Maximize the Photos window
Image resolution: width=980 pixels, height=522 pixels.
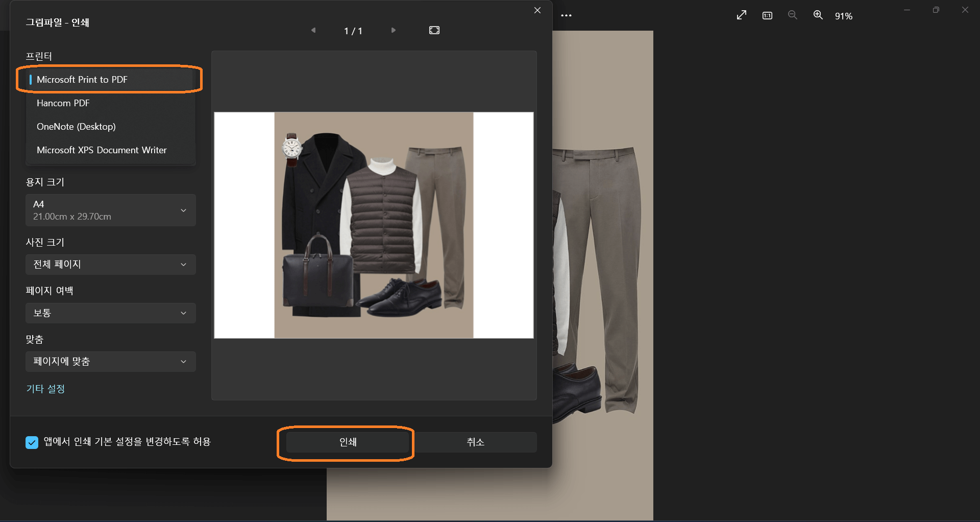coord(936,10)
